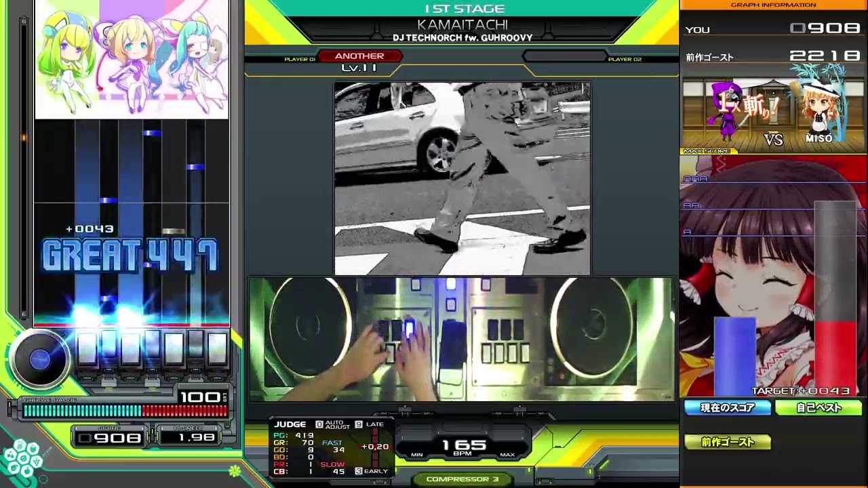Tap the seventh key button
This screenshot has width=868, height=488.
[x=217, y=350]
